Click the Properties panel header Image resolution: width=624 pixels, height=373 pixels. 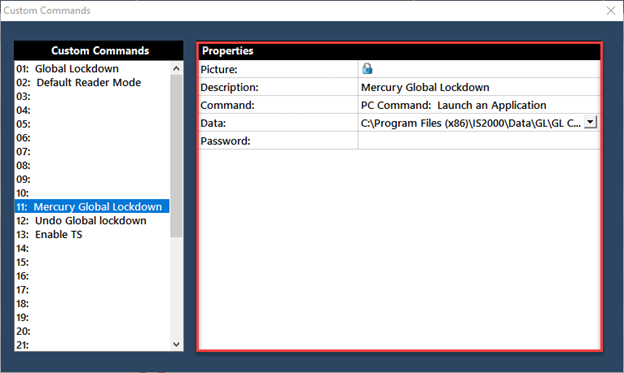click(399, 51)
